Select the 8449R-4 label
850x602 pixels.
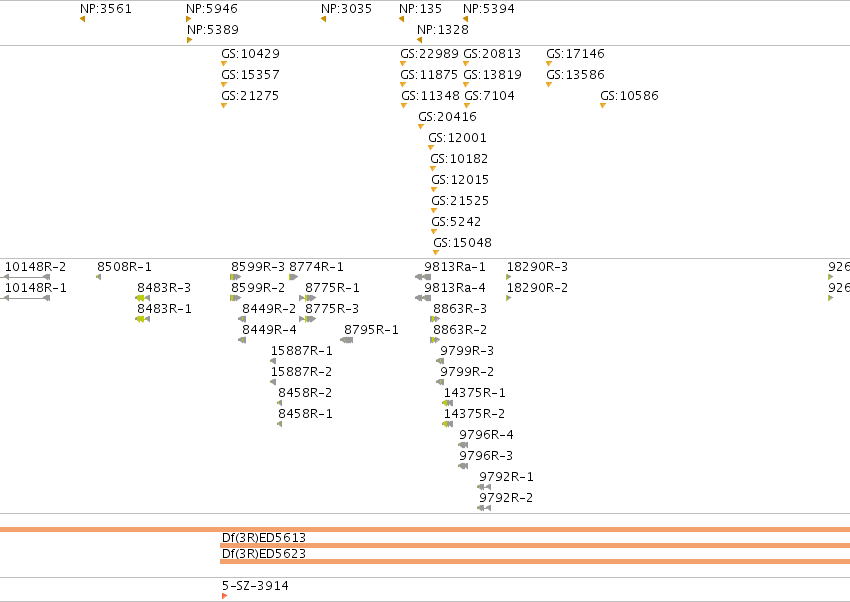[x=269, y=331]
